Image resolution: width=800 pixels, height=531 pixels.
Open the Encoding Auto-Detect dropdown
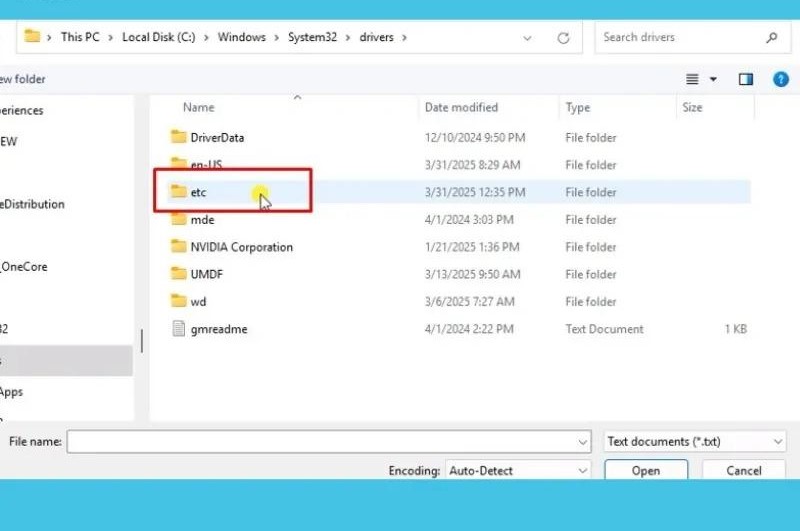(518, 470)
